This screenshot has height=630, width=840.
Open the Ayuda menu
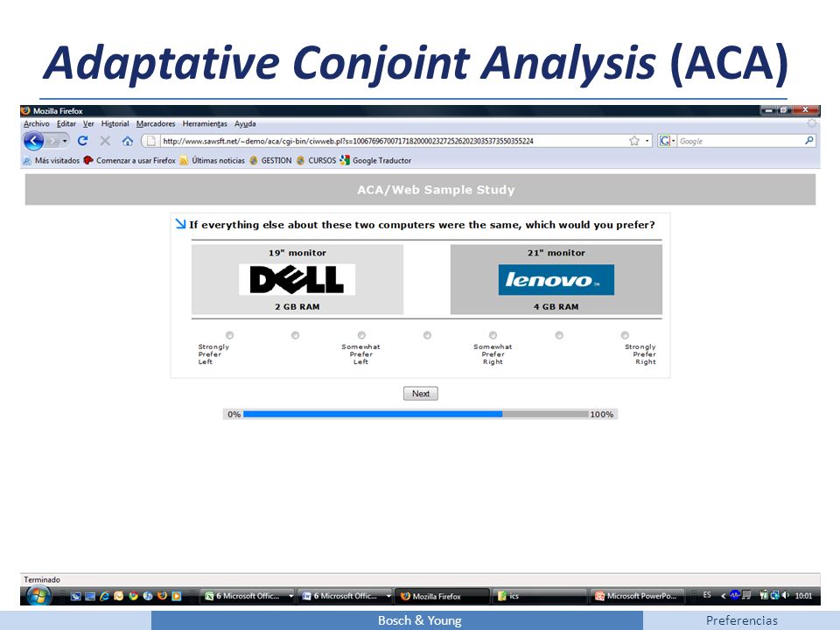click(x=245, y=123)
